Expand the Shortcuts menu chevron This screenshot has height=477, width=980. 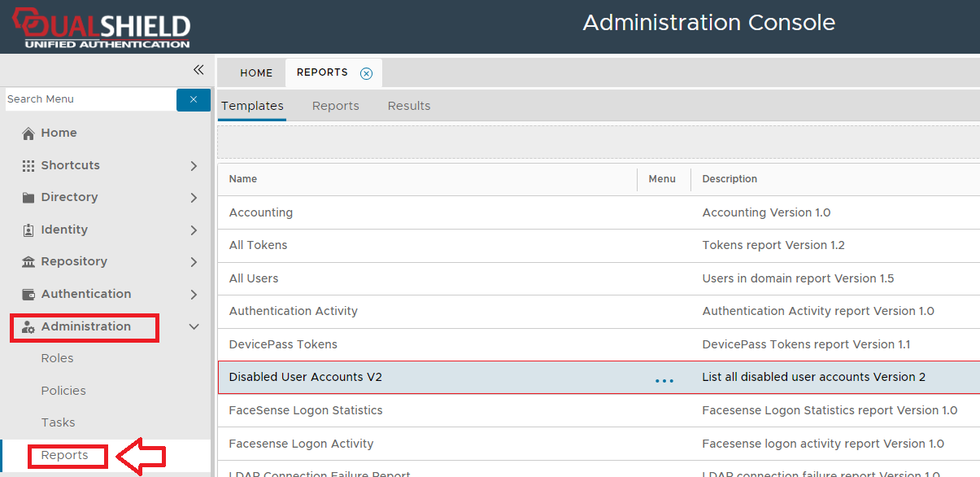click(194, 166)
